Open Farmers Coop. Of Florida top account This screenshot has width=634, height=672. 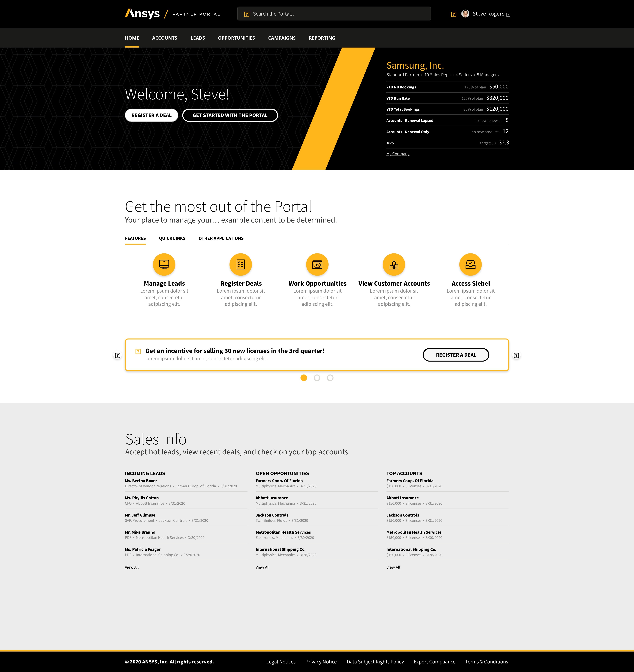410,481
